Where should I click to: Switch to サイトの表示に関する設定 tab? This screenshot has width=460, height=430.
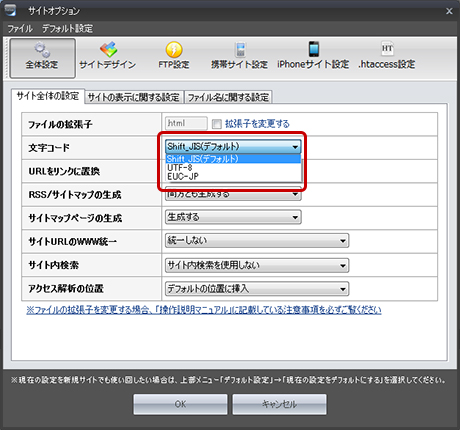click(134, 97)
